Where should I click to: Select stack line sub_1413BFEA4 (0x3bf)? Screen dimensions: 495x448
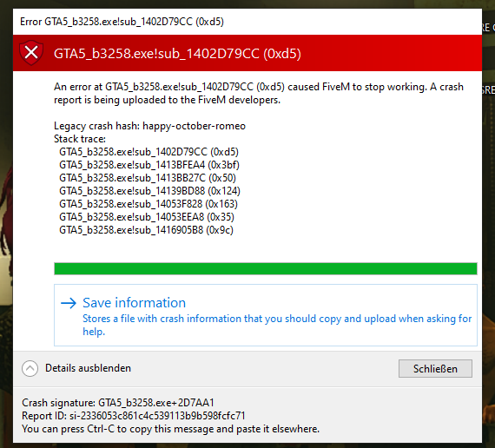click(x=149, y=165)
